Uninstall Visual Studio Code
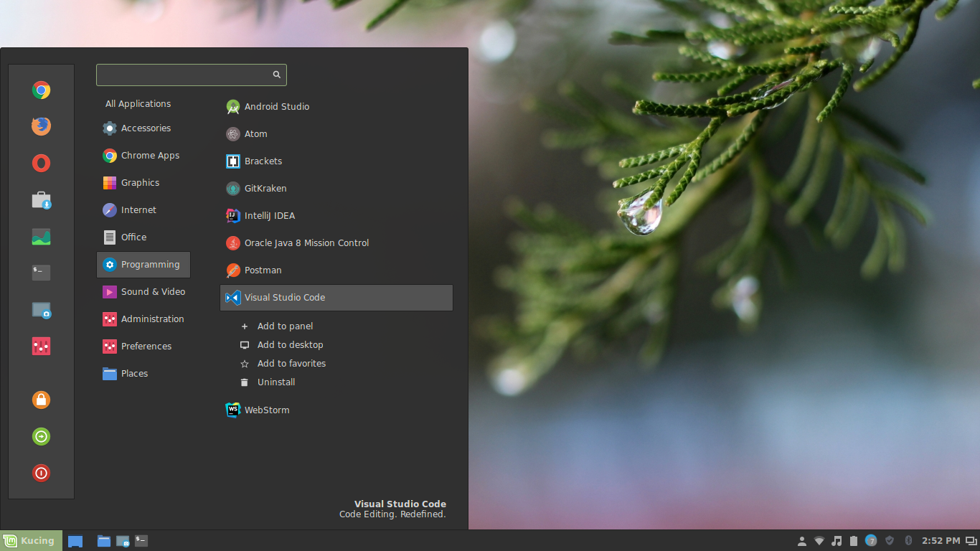Screen dimensions: 980x551 click(276, 382)
